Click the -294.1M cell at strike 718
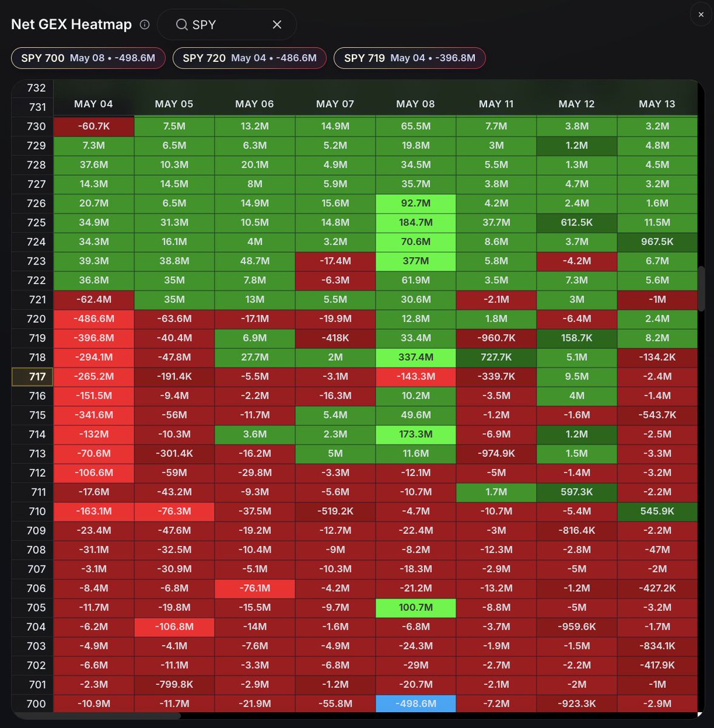 pyautogui.click(x=93, y=357)
